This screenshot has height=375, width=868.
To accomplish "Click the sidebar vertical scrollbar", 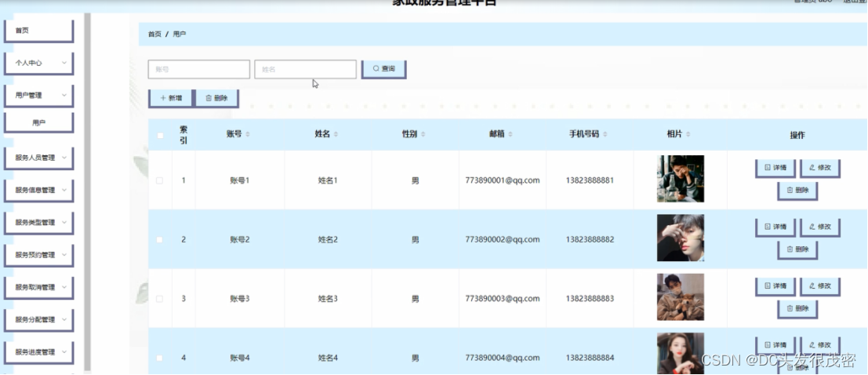I will pos(87,191).
